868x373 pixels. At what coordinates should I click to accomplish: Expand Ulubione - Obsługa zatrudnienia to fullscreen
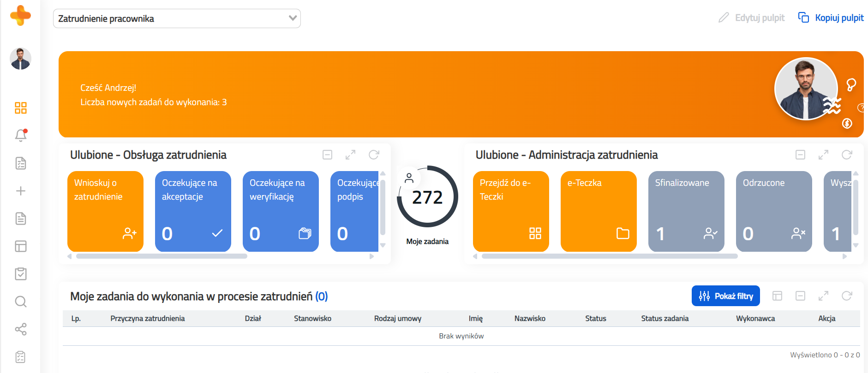tap(351, 155)
